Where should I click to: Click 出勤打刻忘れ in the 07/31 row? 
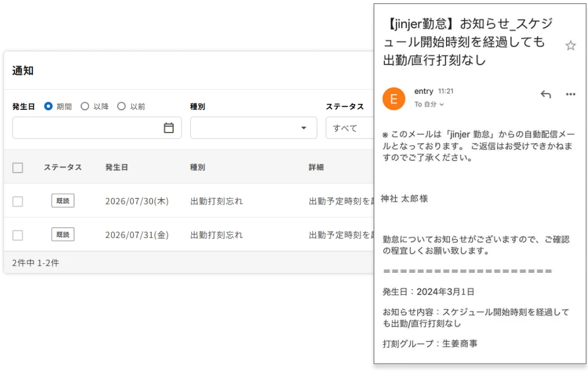point(217,235)
